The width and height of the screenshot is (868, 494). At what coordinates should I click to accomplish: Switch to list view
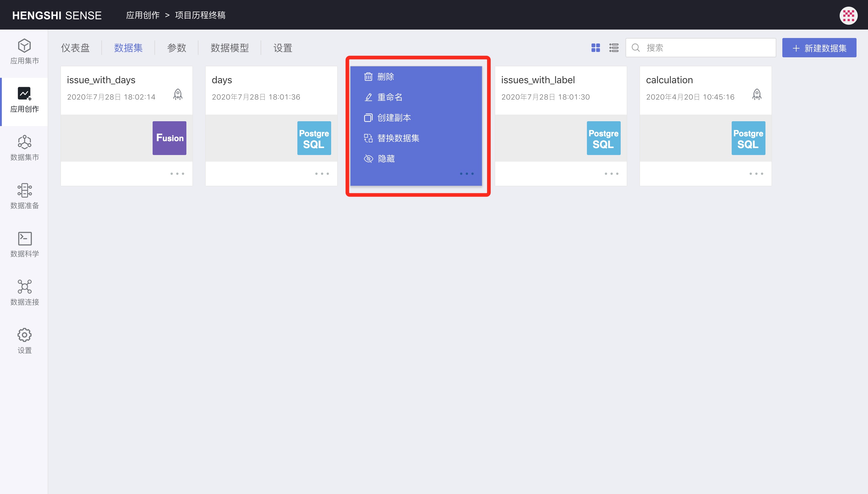point(614,48)
